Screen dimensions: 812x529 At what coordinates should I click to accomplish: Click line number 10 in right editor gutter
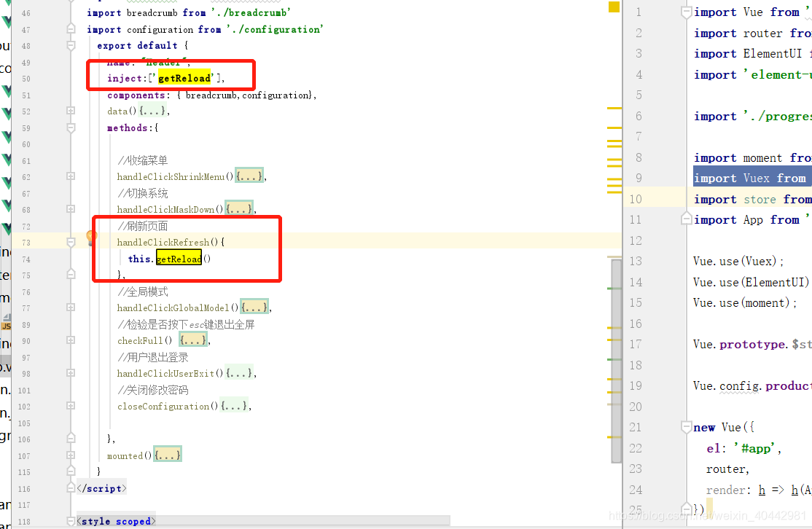pyautogui.click(x=636, y=199)
